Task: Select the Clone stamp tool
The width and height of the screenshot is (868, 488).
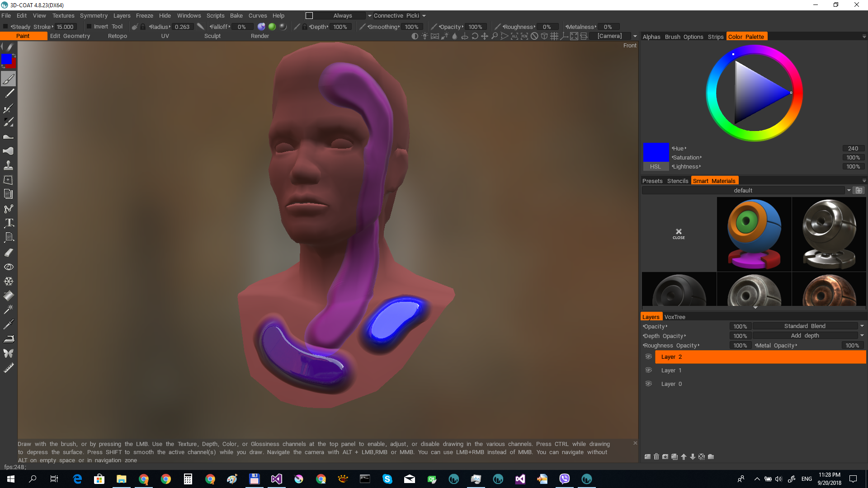Action: tap(8, 165)
